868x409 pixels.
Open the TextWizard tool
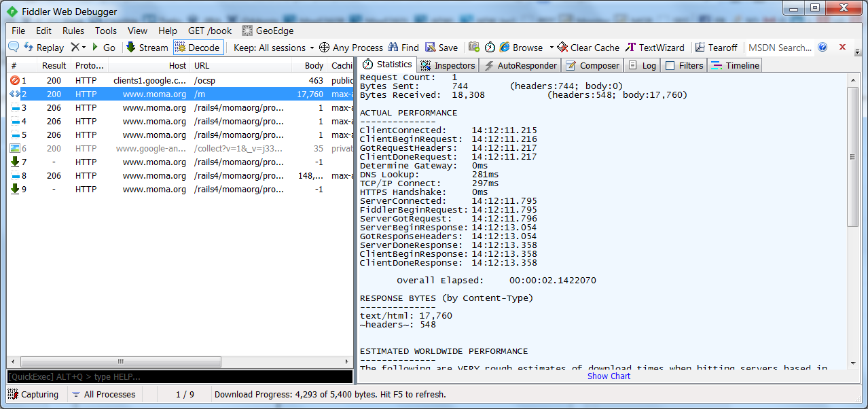click(x=655, y=48)
